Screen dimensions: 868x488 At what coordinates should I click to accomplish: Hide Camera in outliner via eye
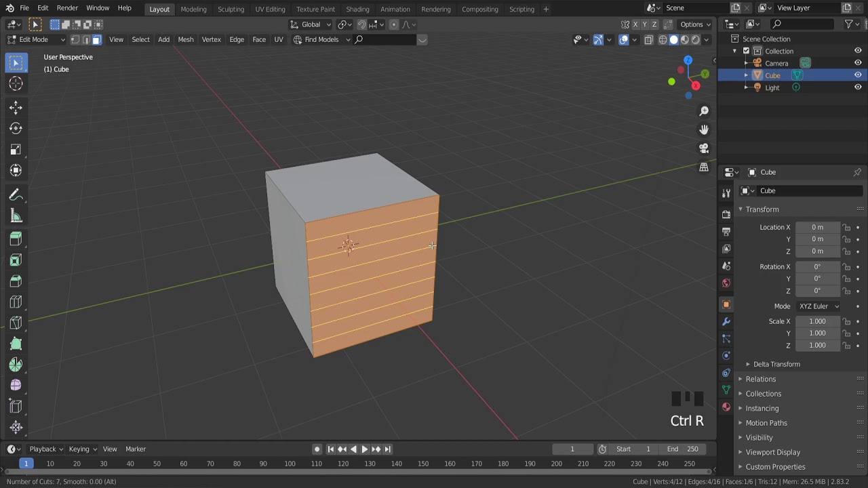(858, 63)
